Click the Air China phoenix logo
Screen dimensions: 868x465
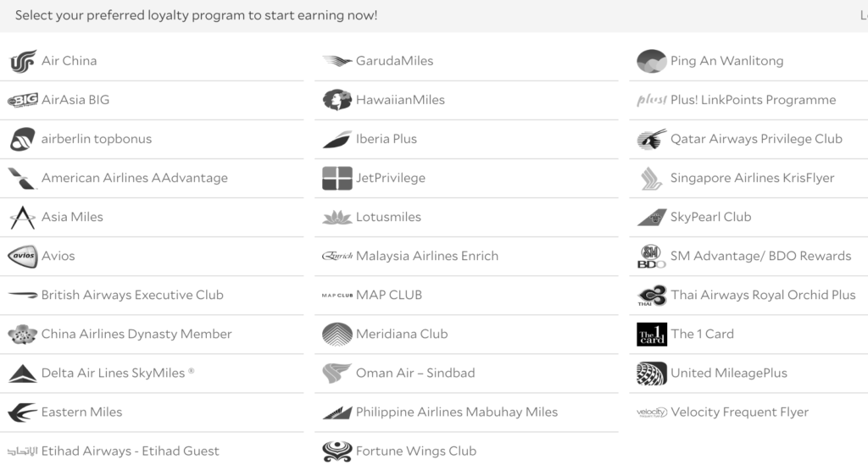23,61
